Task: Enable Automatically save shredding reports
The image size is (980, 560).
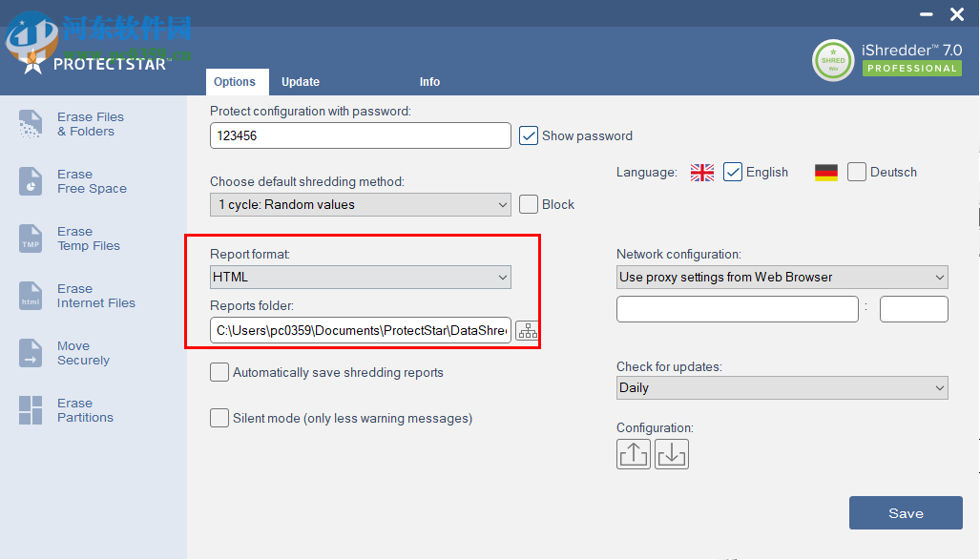Action: coord(219,372)
